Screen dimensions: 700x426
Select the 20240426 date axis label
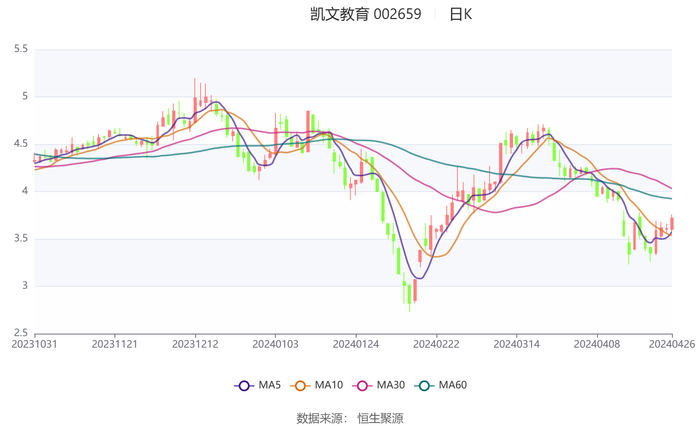click(x=671, y=343)
